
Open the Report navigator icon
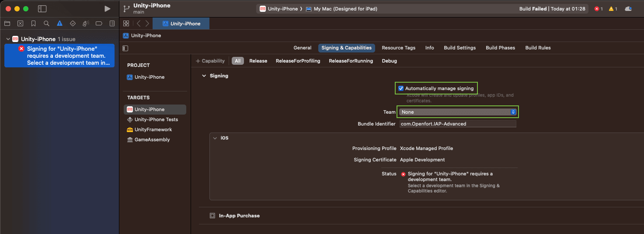112,23
